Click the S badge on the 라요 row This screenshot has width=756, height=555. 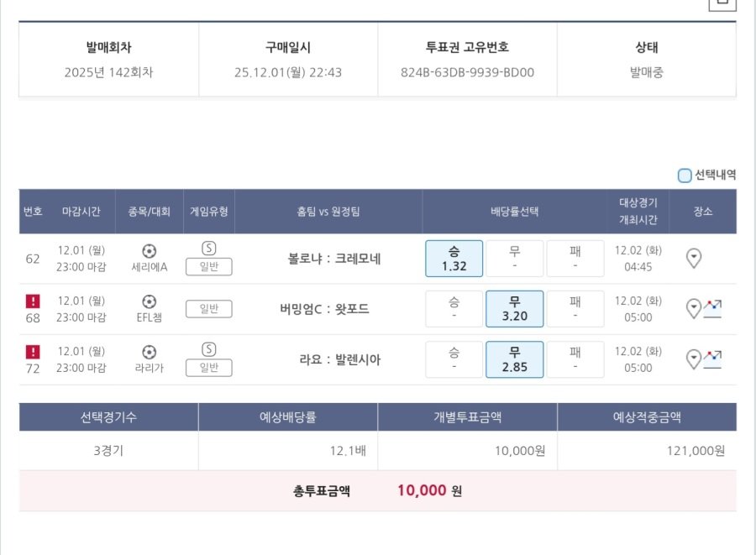click(x=208, y=348)
